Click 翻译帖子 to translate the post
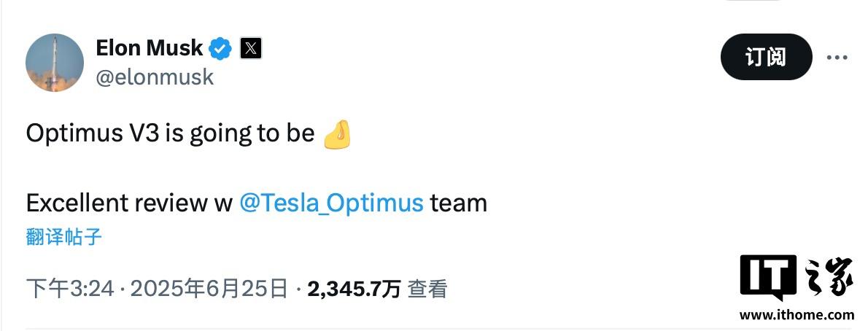This screenshot has height=331, width=868. point(64,237)
